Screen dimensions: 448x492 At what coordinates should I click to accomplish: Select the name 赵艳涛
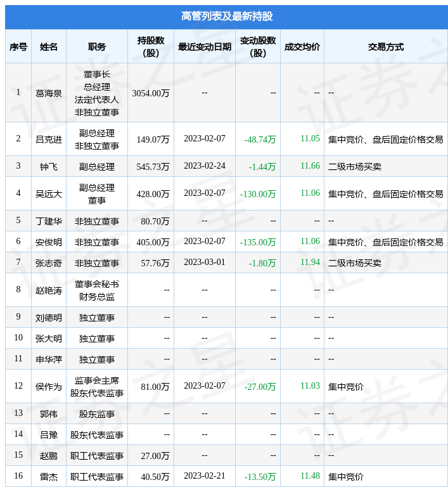[x=49, y=290]
